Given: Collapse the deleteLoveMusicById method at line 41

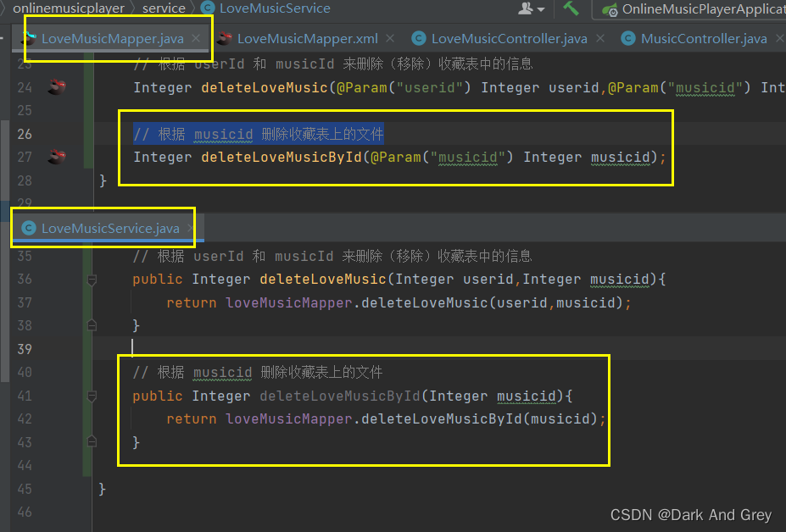Looking at the screenshot, I should (x=92, y=396).
